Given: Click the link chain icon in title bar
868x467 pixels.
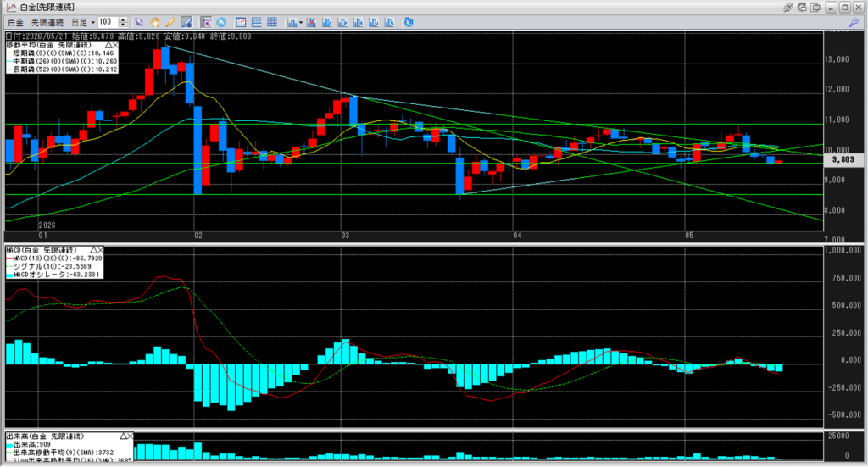Looking at the screenshot, I should 787,7.
